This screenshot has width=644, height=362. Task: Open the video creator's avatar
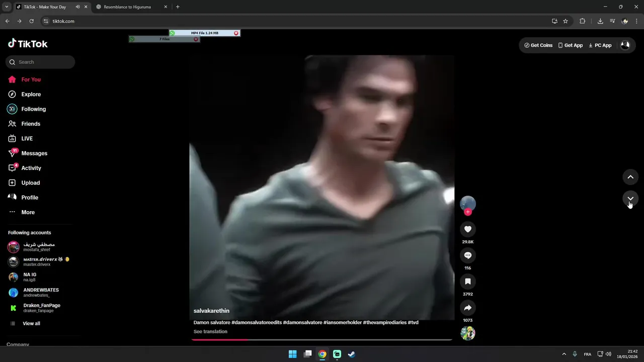468,203
